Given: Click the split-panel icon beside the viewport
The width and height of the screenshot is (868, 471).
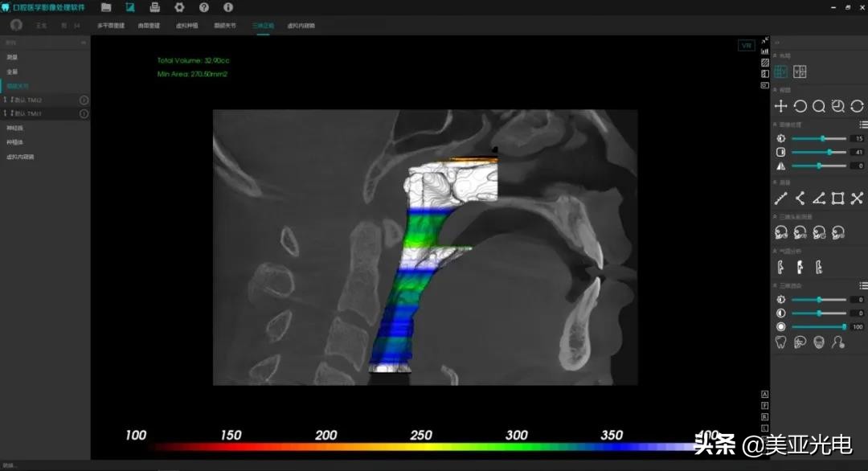Looking at the screenshot, I should [764, 74].
